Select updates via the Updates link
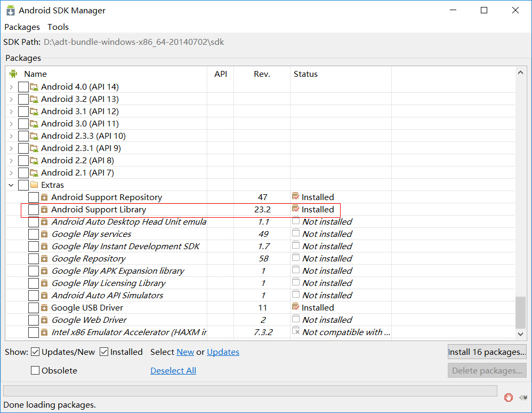 223,352
